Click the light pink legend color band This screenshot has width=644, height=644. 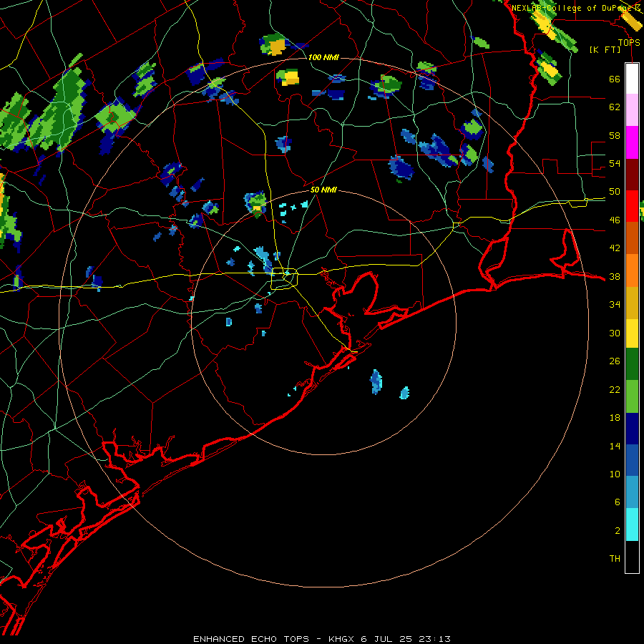(632, 110)
